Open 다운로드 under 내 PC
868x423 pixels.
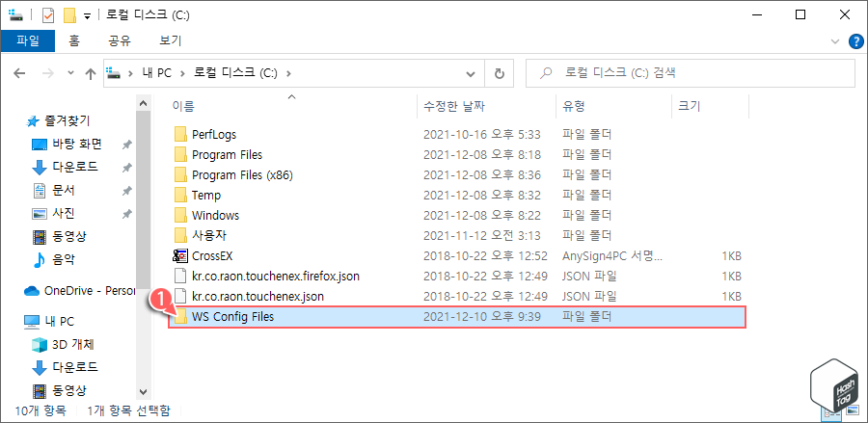pos(74,366)
